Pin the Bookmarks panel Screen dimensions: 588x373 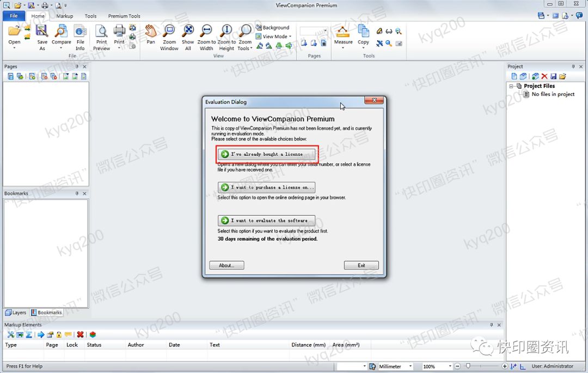point(77,193)
